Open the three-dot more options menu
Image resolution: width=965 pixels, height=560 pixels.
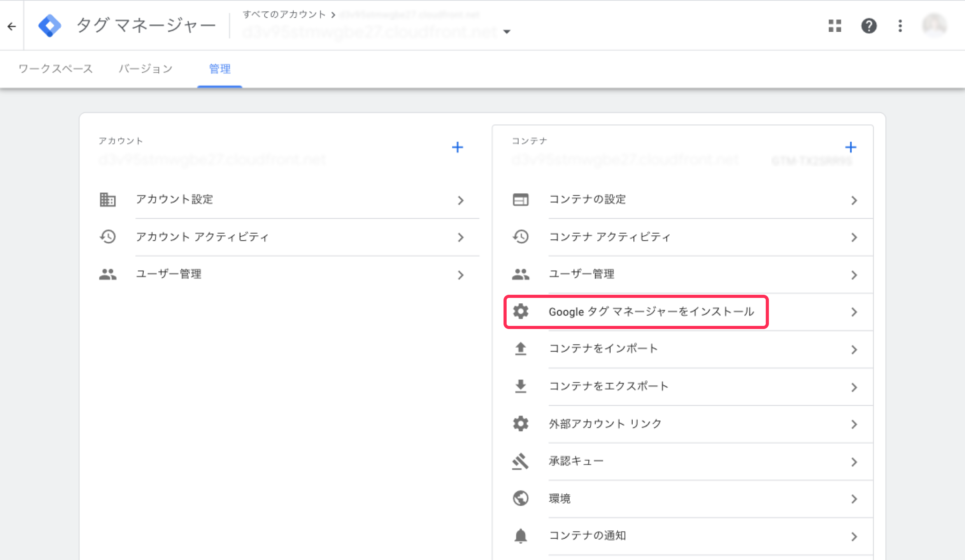click(x=900, y=26)
